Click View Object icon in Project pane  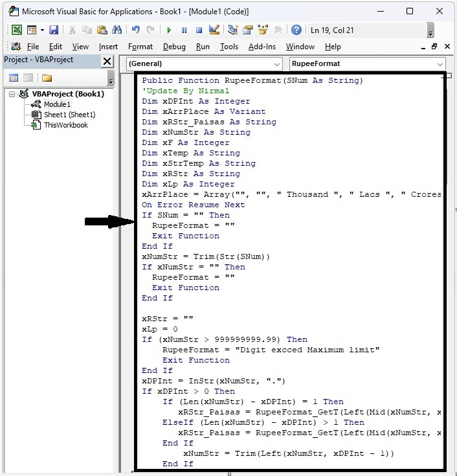coord(28,78)
